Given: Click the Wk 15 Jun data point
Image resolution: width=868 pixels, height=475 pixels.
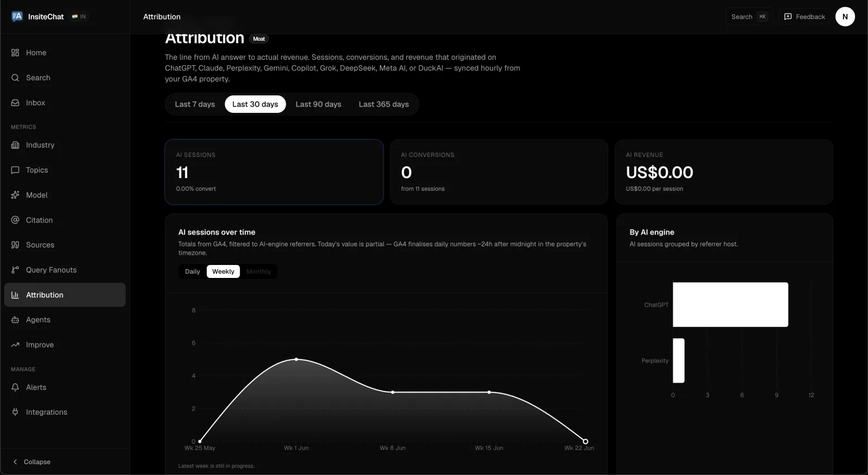Looking at the screenshot, I should pos(489,392).
